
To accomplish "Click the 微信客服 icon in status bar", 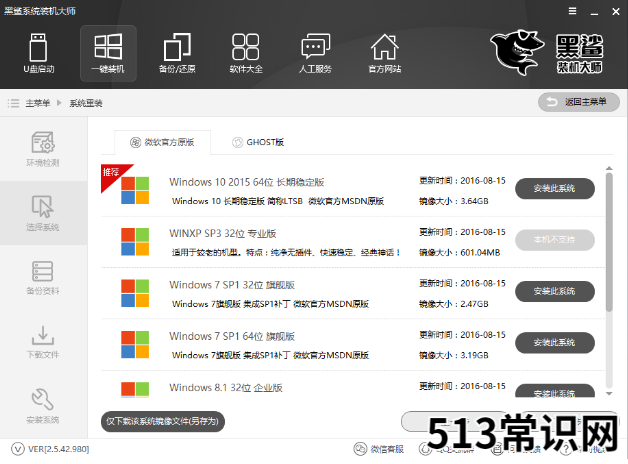I will coord(360,449).
